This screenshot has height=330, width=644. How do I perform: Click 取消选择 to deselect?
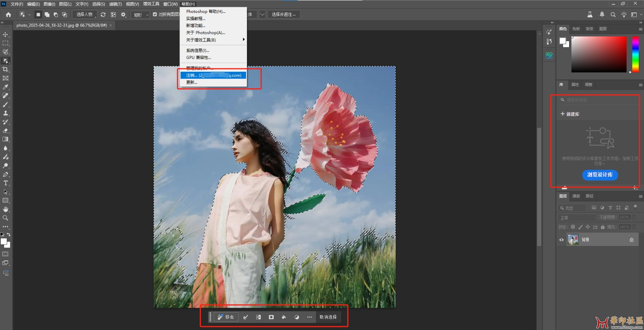click(x=328, y=317)
